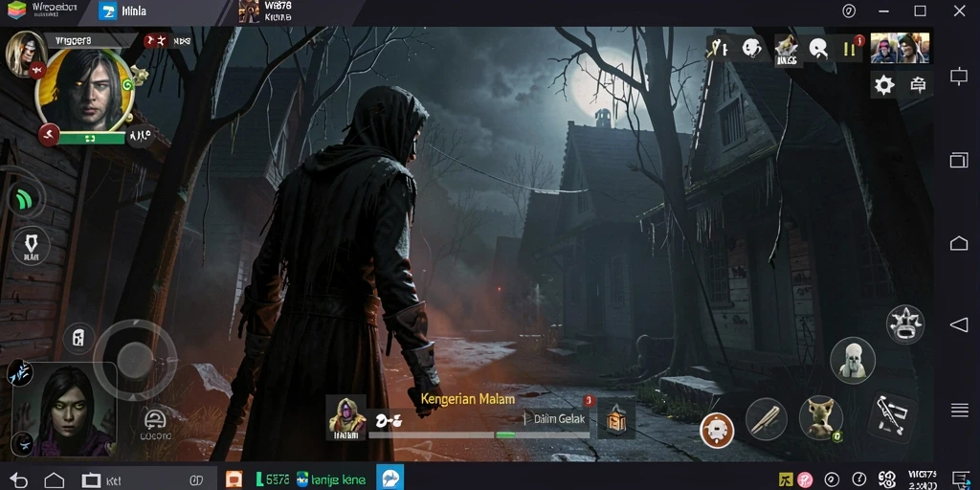Tap the yellow tools icon in top bar

(719, 48)
